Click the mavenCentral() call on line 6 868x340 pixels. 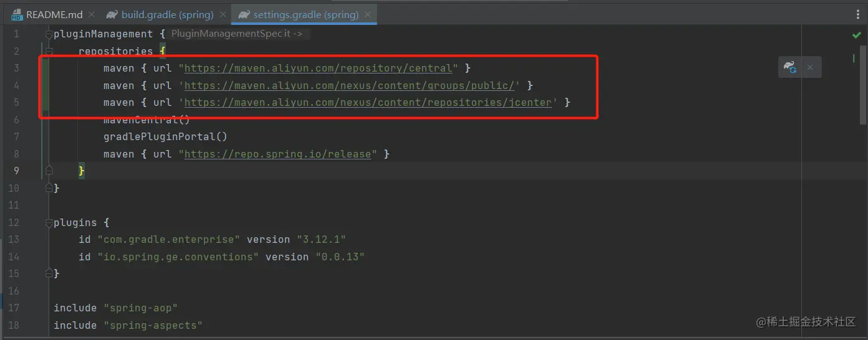[x=146, y=120]
